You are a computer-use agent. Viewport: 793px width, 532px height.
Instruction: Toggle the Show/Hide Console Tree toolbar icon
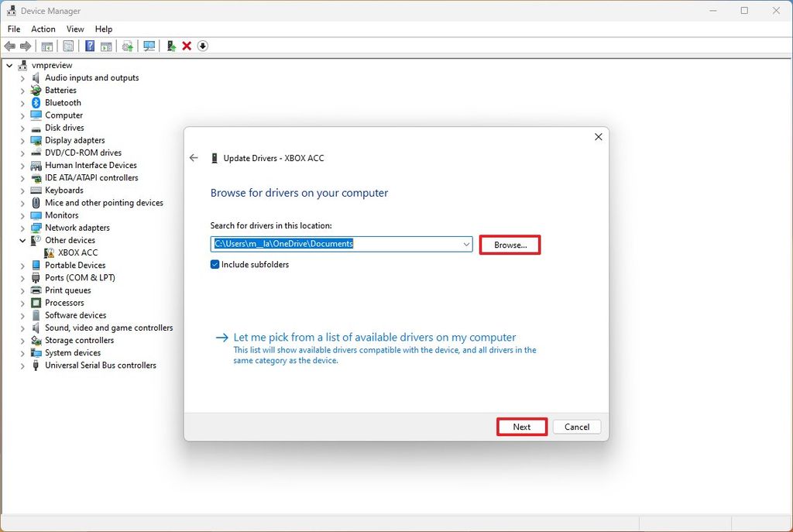(46, 46)
